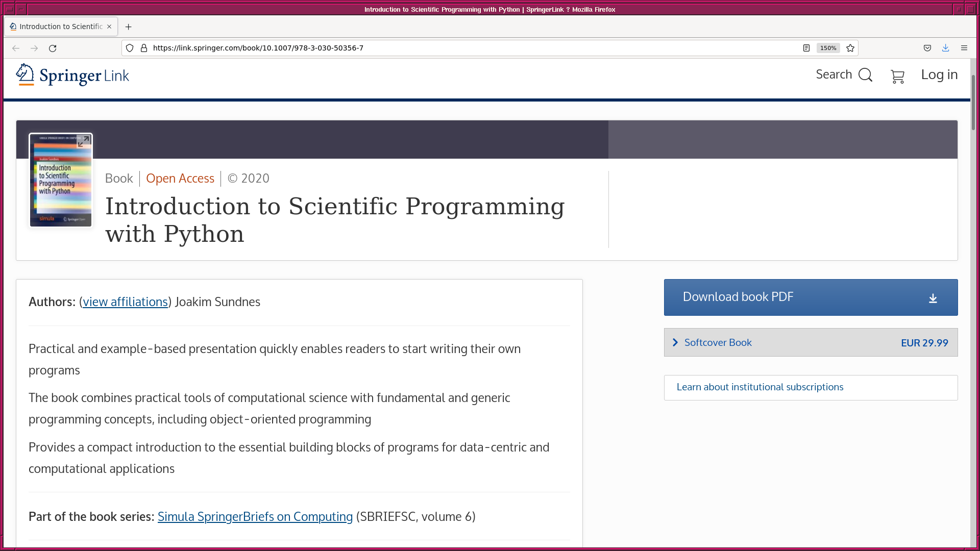Enlarge the book cover thumbnail
Viewport: 980px width, 551px height.
(x=83, y=141)
